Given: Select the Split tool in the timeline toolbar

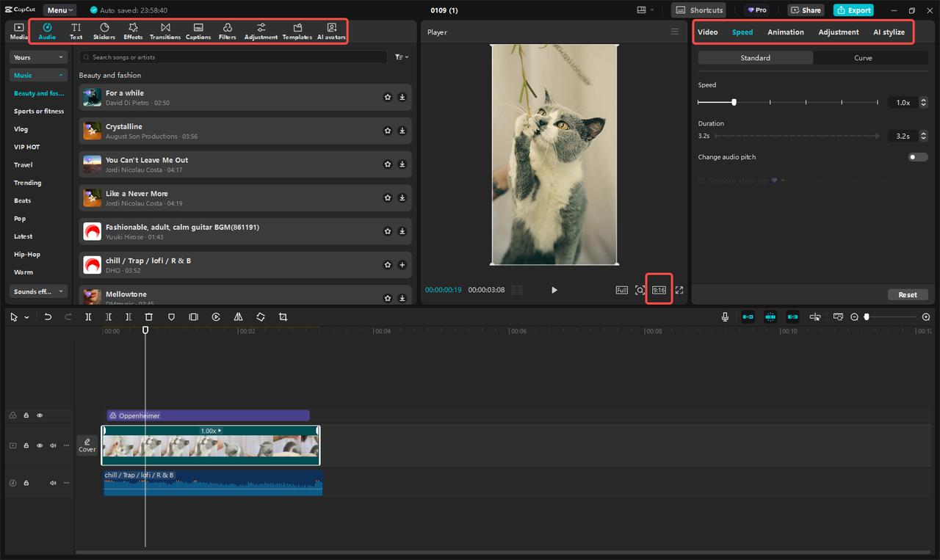Looking at the screenshot, I should click(x=88, y=316).
